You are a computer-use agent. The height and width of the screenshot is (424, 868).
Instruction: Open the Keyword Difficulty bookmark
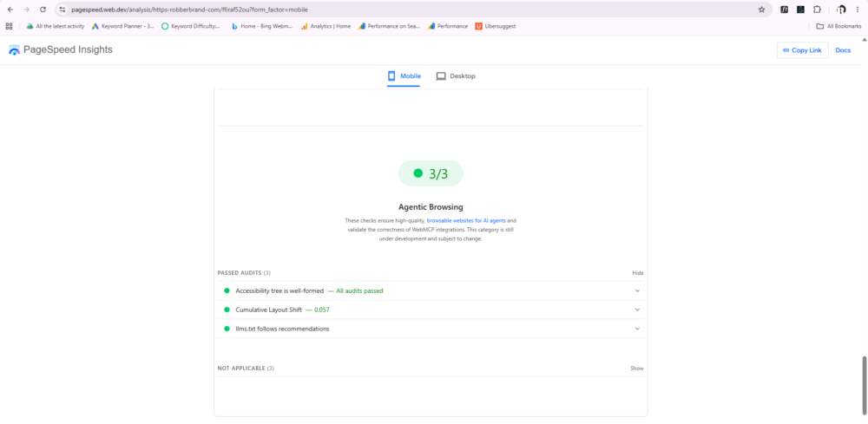(x=191, y=26)
